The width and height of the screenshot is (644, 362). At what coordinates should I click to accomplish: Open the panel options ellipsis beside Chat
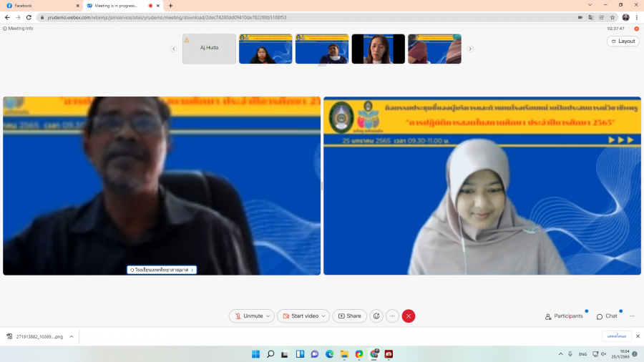632,316
